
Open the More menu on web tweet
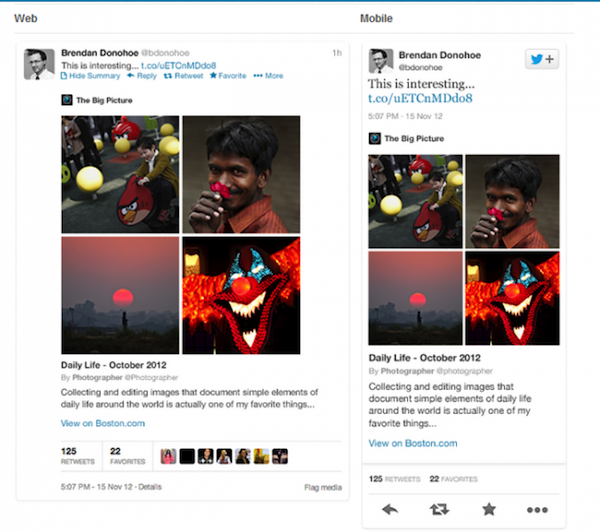coord(268,76)
